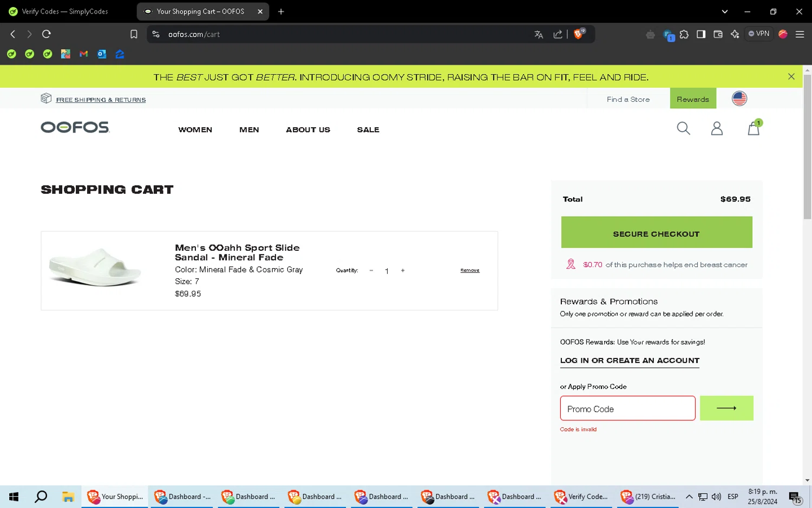Click the breast cancer ribbon icon
Viewport: 812px width, 508px height.
571,264
